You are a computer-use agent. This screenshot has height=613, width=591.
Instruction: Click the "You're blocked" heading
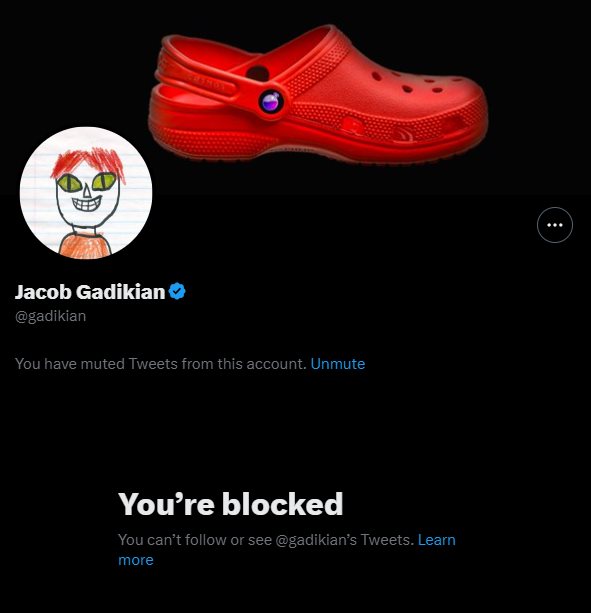[231, 504]
